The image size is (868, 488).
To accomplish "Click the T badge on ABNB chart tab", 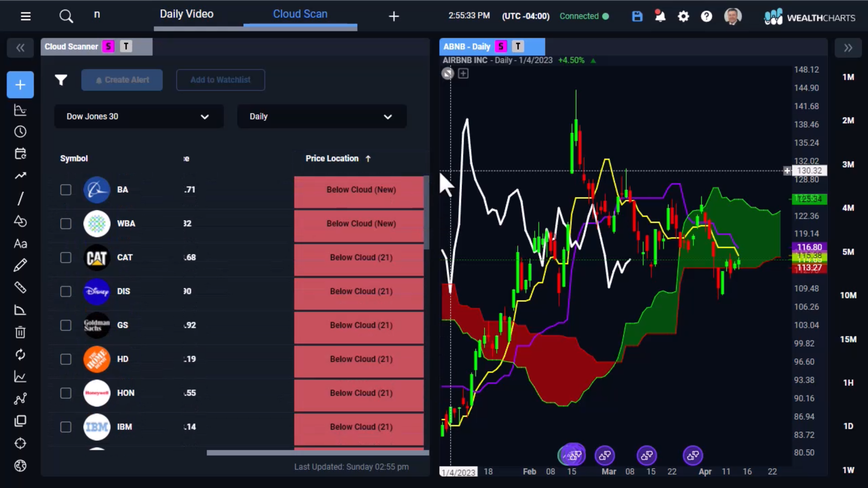I will point(518,47).
